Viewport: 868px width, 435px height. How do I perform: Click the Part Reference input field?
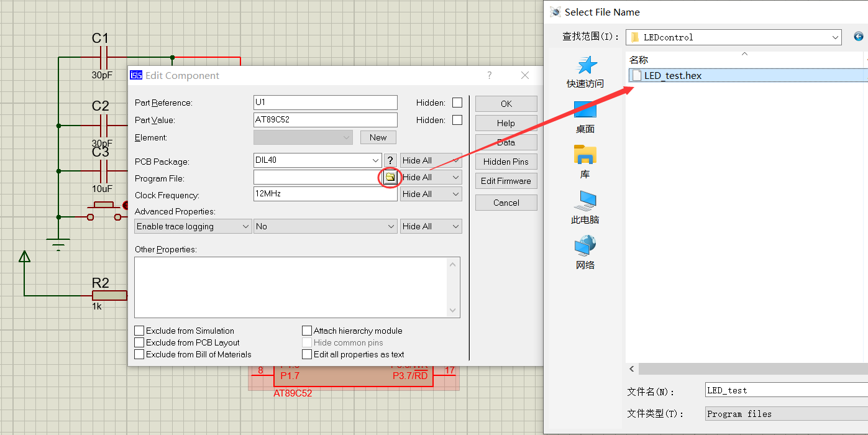pyautogui.click(x=326, y=103)
